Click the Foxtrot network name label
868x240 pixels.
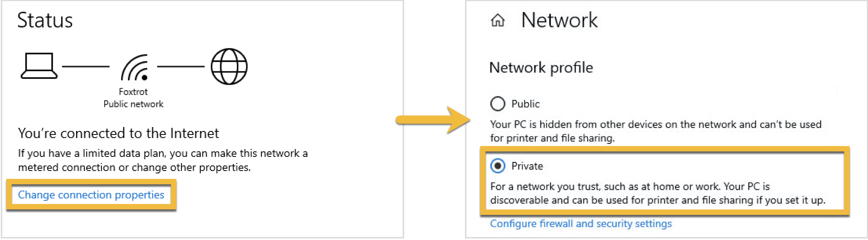pos(133,92)
